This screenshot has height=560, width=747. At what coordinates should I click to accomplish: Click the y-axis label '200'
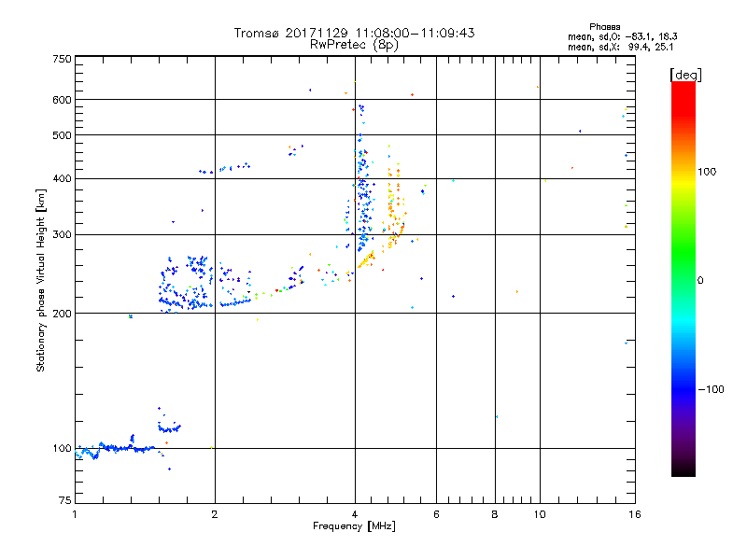[62, 314]
